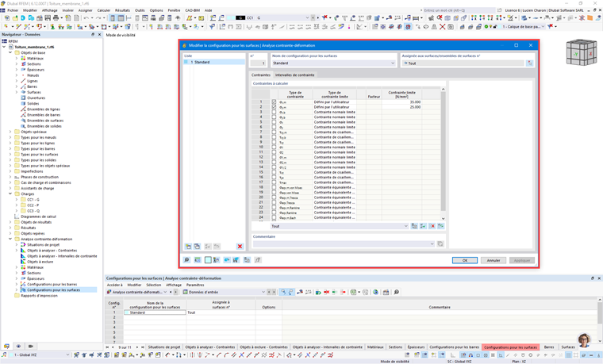Click the copy configuration icon under Liste
Viewport: 603px width, 364px height.
tap(198, 247)
